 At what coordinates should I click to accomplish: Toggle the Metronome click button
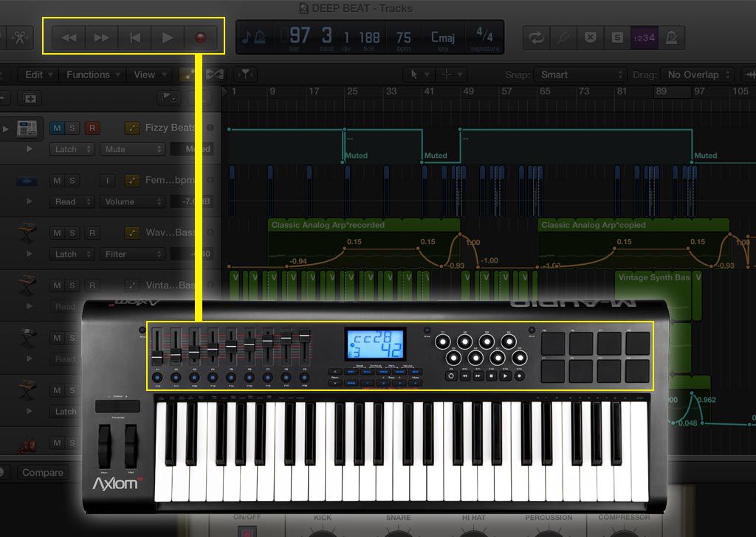coord(671,38)
